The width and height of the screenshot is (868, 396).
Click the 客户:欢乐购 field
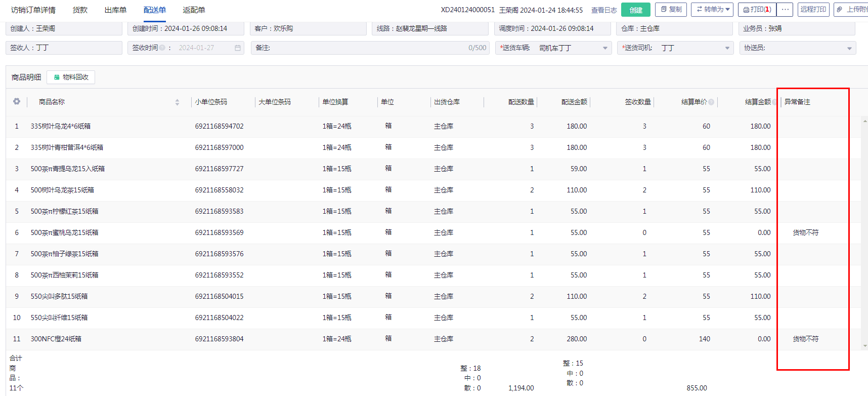(308, 29)
